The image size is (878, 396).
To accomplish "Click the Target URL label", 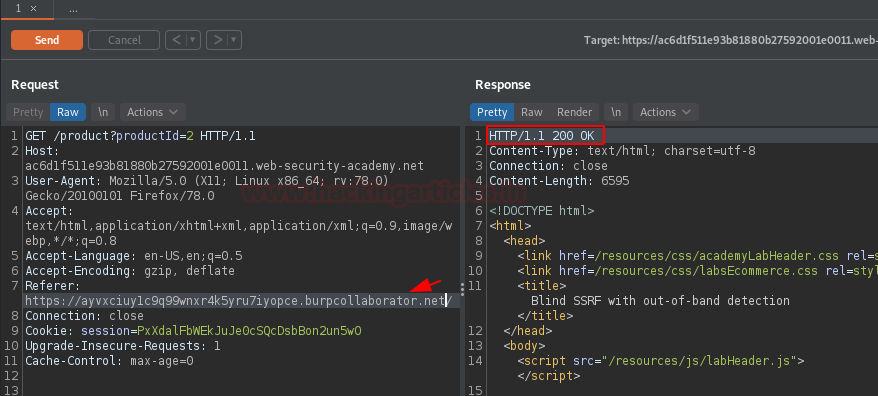I will click(x=730, y=40).
